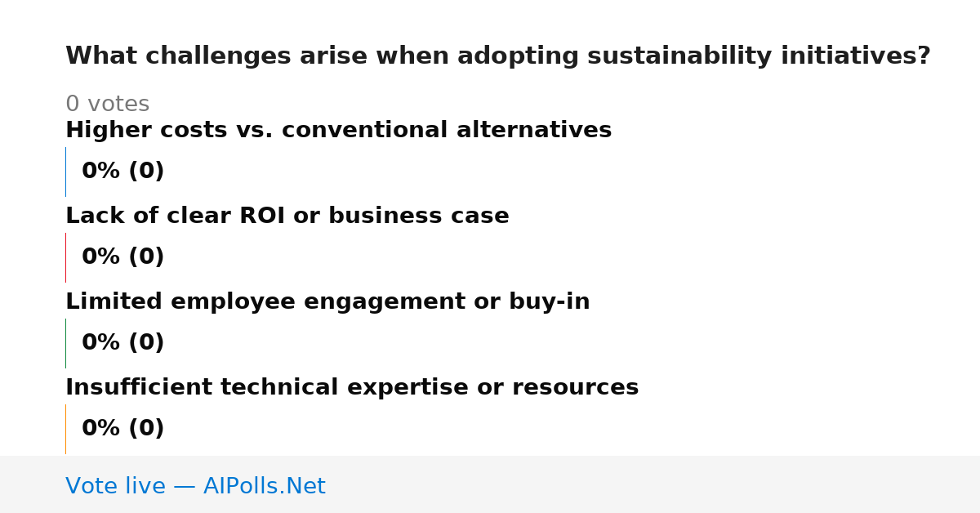Click the orange bar for technical expertise
Image resolution: width=980 pixels, height=513 pixels.
pyautogui.click(x=65, y=429)
